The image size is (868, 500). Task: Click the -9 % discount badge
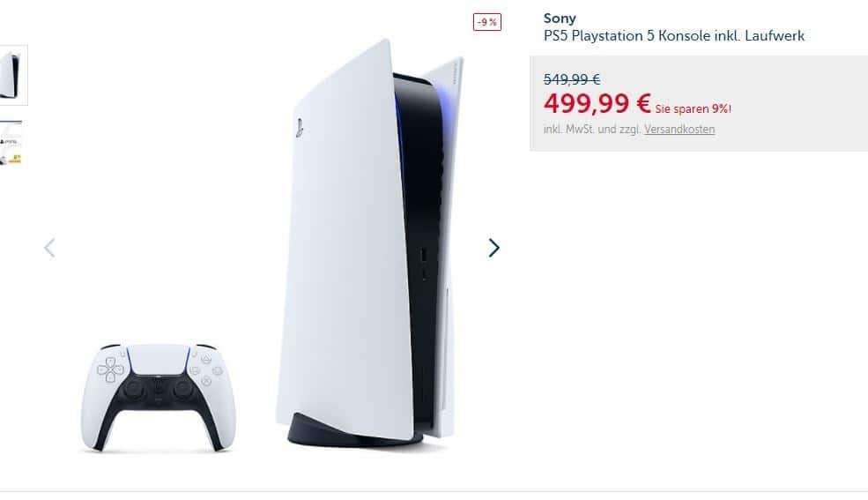[x=487, y=22]
